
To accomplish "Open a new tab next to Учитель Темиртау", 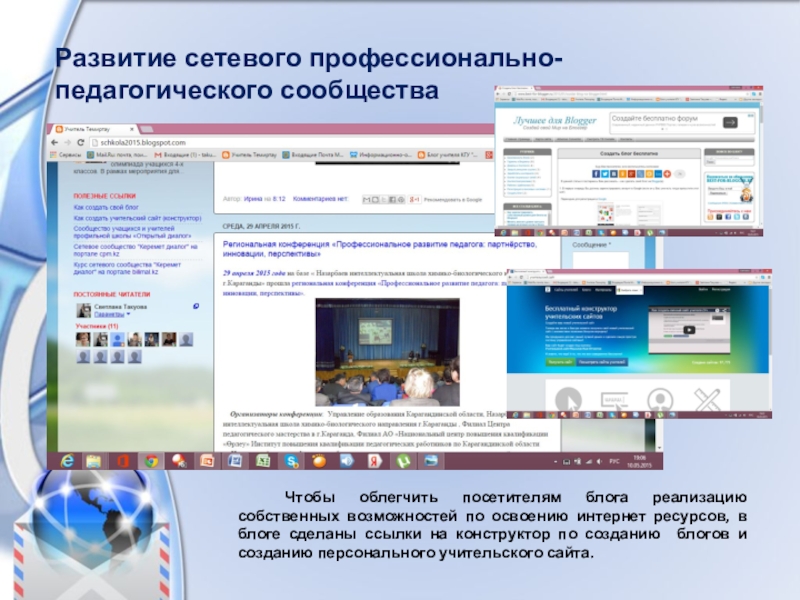I will coord(147,129).
